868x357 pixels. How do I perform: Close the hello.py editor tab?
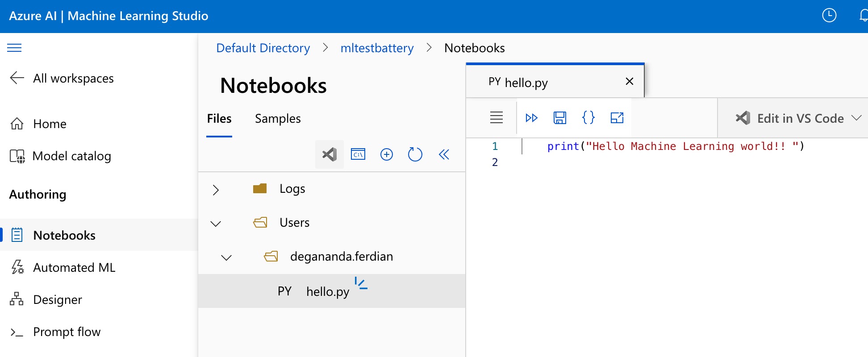630,81
